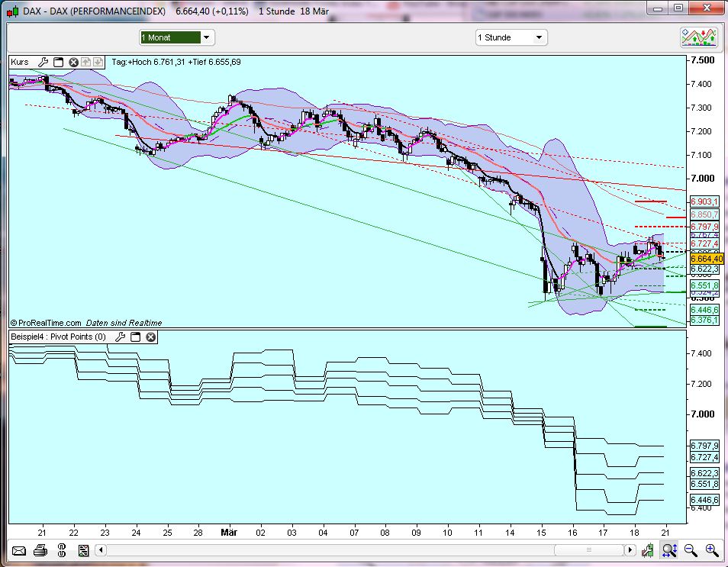Move the Kurs panel up
The width and height of the screenshot is (728, 567).
tap(86, 63)
